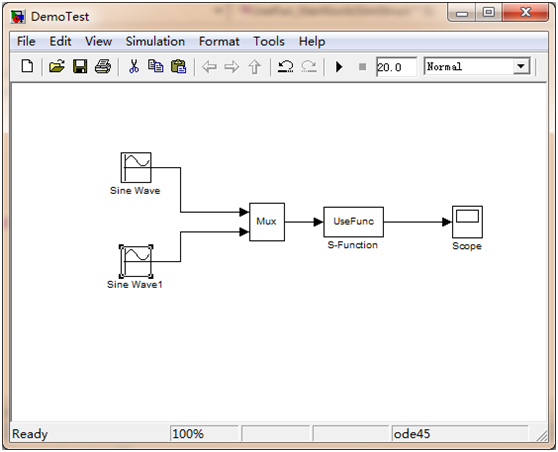Undo the last action
The width and height of the screenshot is (558, 452).
click(285, 67)
